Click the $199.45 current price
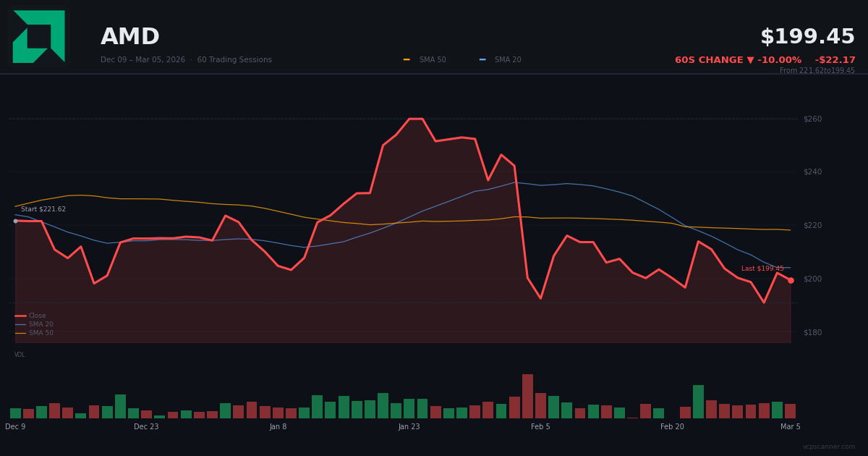The width and height of the screenshot is (868, 456). [807, 37]
